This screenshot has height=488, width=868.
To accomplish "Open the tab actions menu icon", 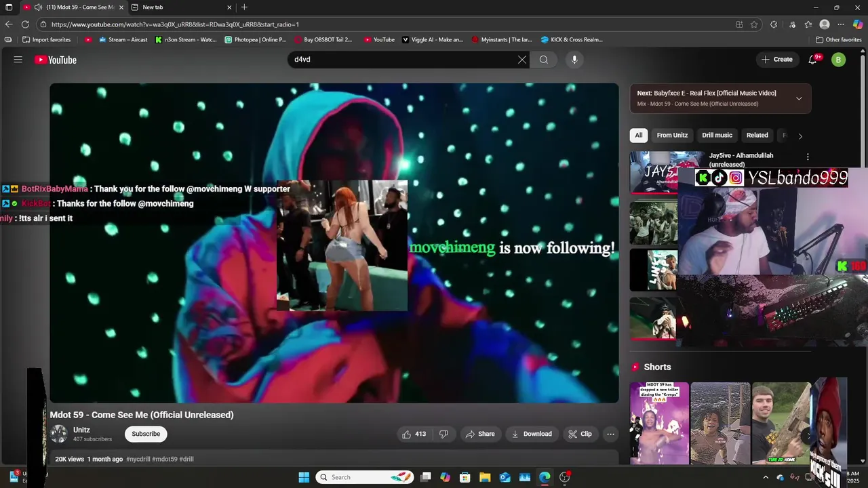I will click(x=7, y=7).
